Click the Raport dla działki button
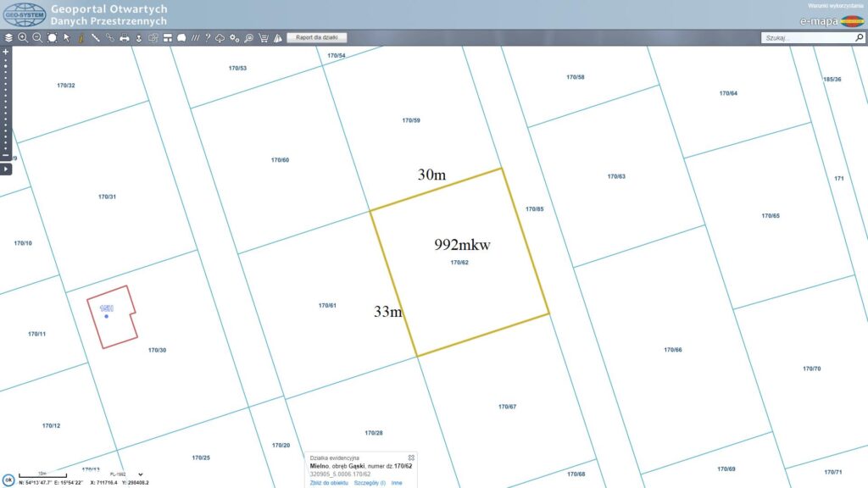 coord(317,37)
